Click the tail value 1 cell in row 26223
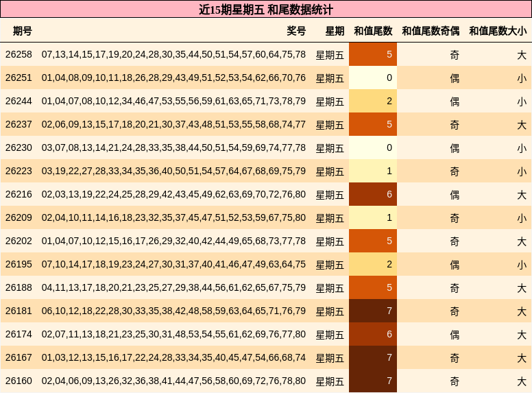 (x=373, y=171)
